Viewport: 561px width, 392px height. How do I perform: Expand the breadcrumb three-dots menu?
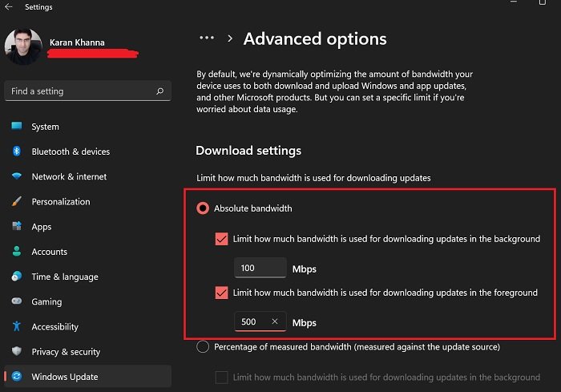tap(207, 38)
